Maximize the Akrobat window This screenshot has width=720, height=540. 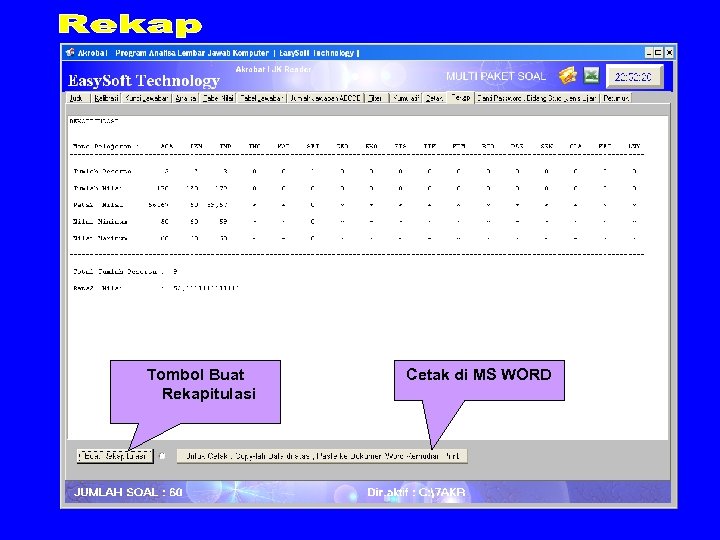point(658,53)
